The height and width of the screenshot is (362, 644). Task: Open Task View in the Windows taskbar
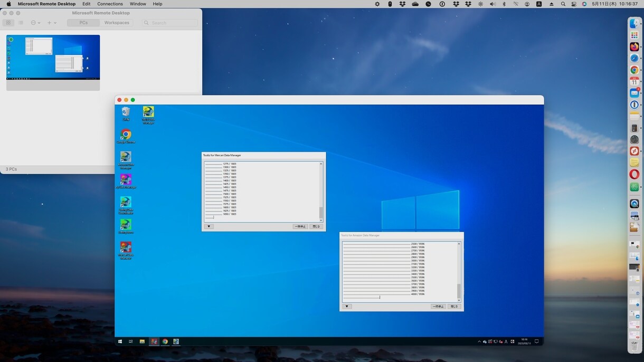tap(131, 341)
